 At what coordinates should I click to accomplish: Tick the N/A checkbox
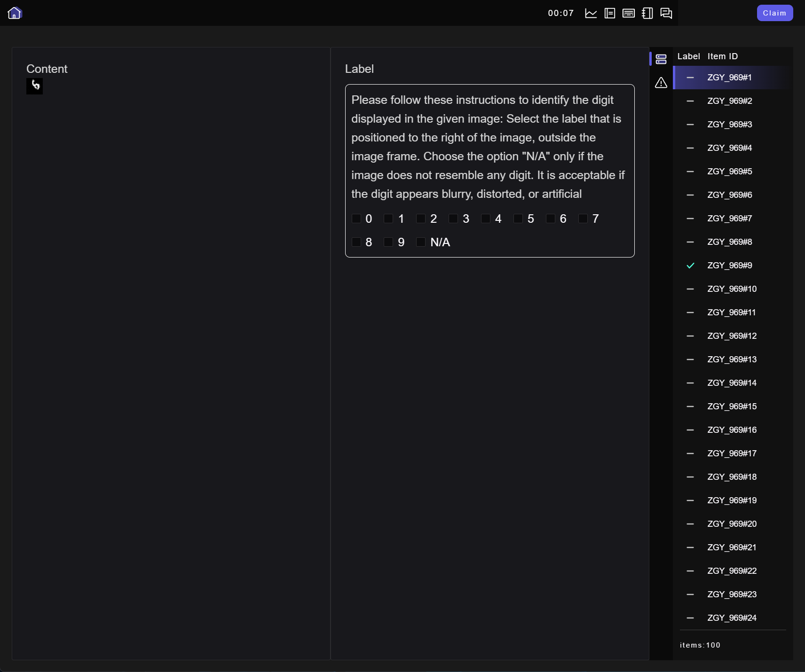tap(421, 242)
